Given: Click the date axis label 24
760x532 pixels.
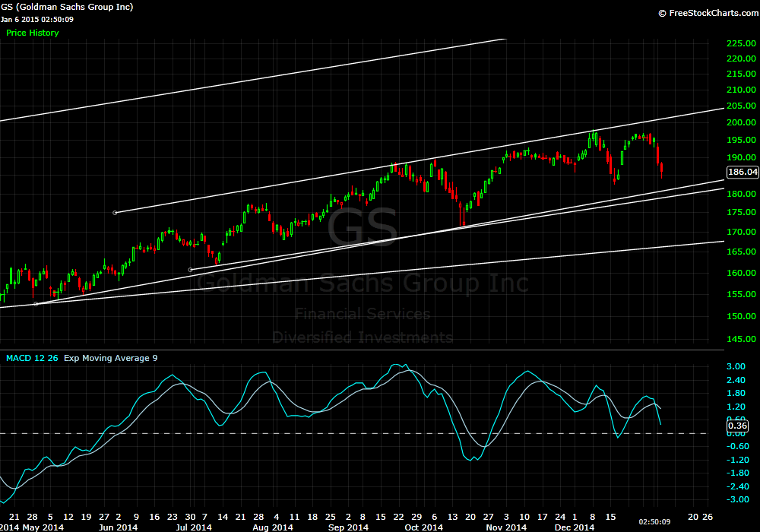Looking at the screenshot, I should (x=560, y=517).
